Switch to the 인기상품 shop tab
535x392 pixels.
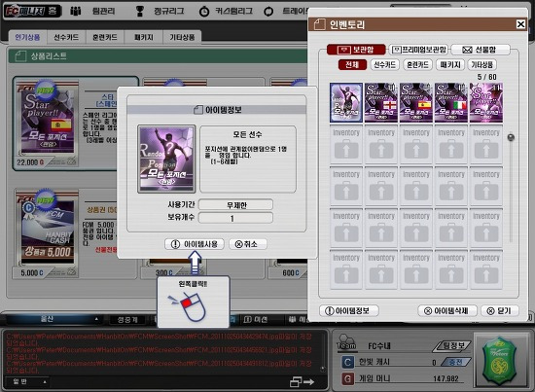point(27,37)
